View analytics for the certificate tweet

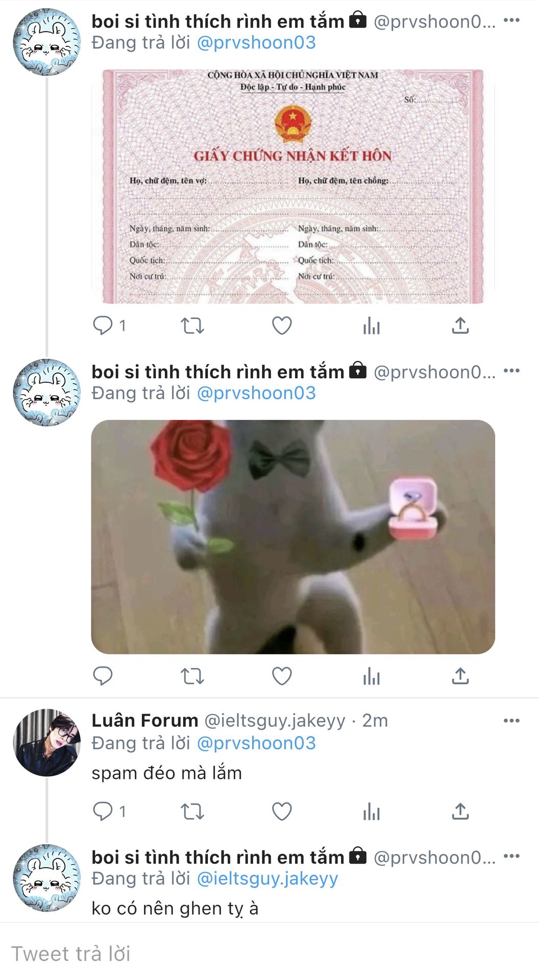click(371, 325)
